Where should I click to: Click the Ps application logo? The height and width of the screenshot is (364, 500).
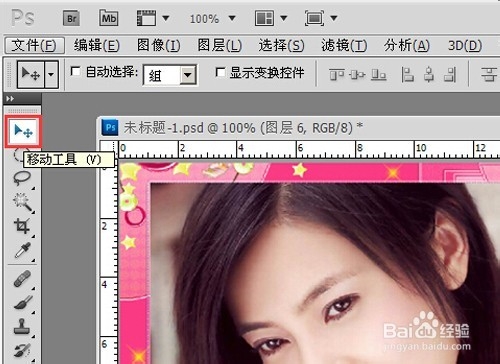click(23, 18)
